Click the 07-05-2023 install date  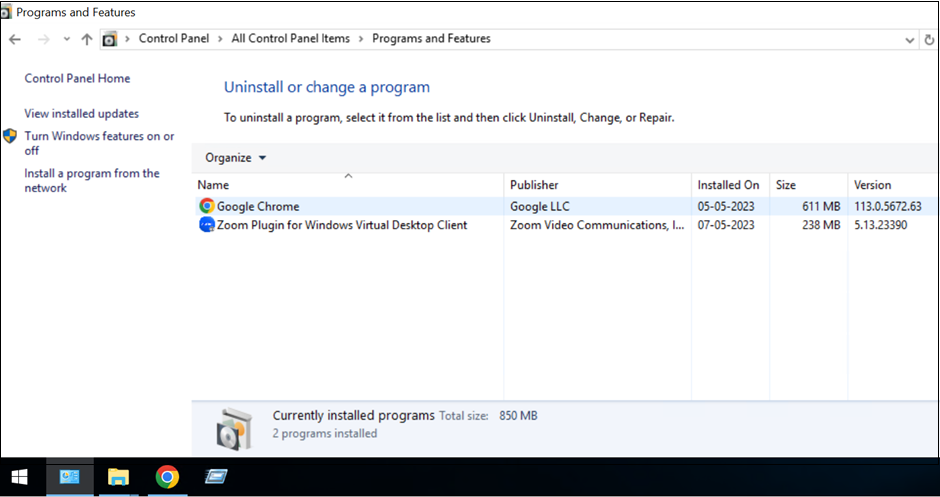[726, 225]
